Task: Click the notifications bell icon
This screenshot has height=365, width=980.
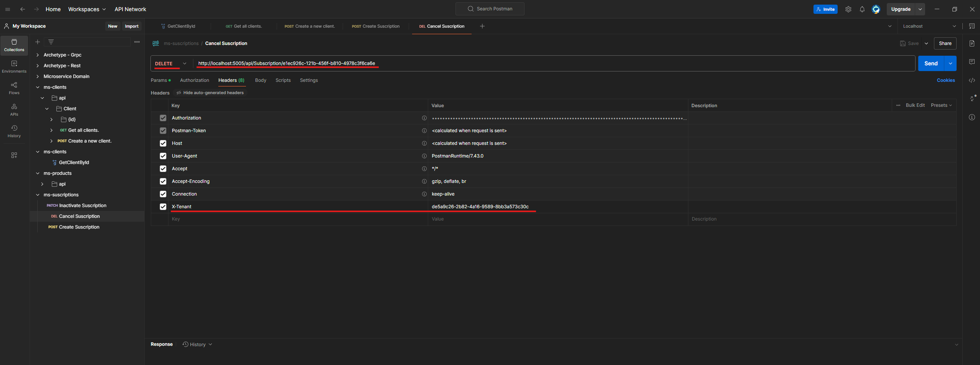Action: [x=862, y=9]
